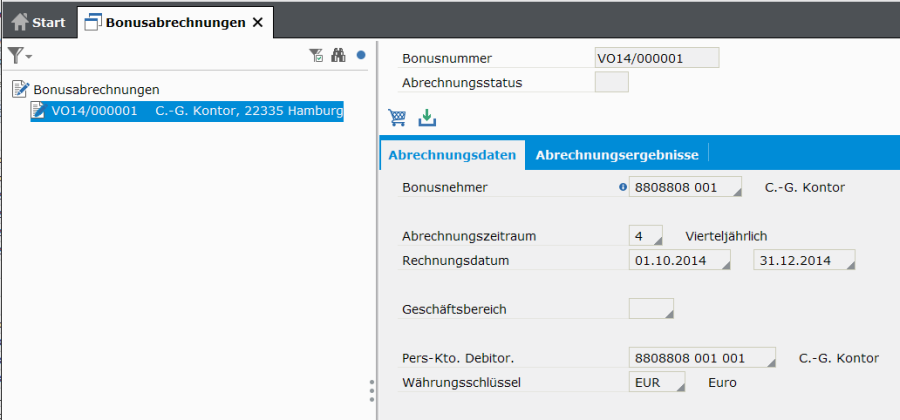The width and height of the screenshot is (900, 420).
Task: Switch to the Abrechnungsergebnisse tab
Action: pos(616,155)
